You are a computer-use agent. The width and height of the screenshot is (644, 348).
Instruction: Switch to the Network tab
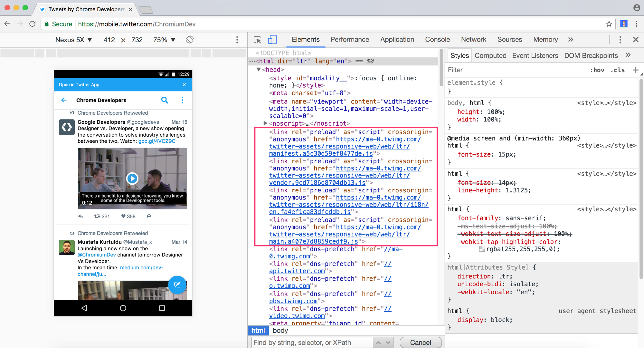tap(473, 40)
